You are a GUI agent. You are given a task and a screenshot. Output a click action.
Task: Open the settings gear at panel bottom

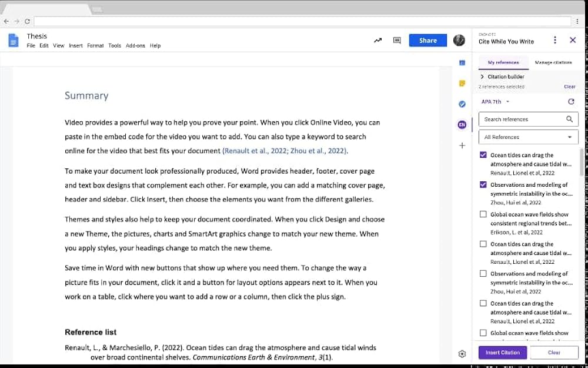[462, 354]
